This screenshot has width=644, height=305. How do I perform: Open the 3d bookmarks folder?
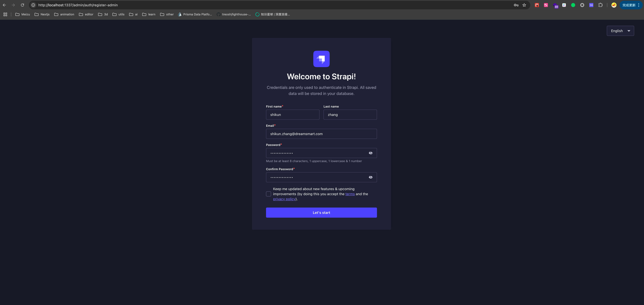click(x=103, y=14)
